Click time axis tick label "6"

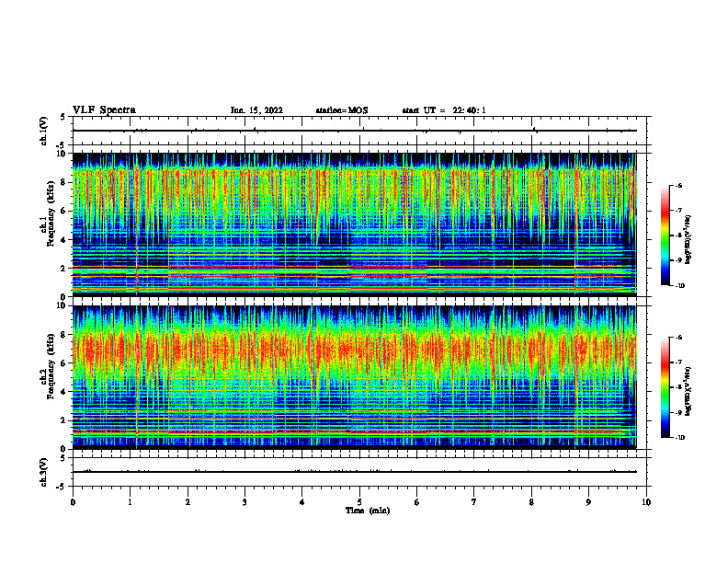[417, 502]
